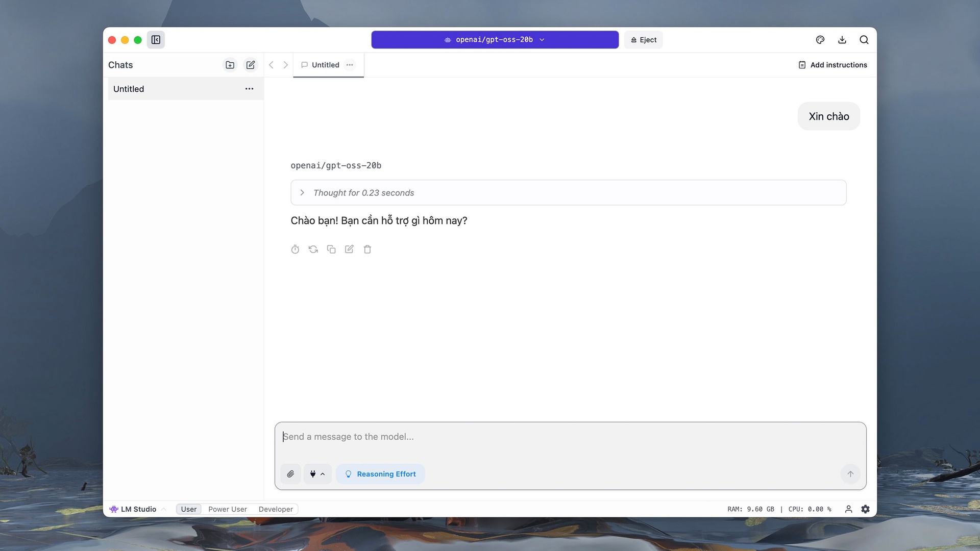Switch to Power User mode
The height and width of the screenshot is (551, 980).
coord(227,509)
